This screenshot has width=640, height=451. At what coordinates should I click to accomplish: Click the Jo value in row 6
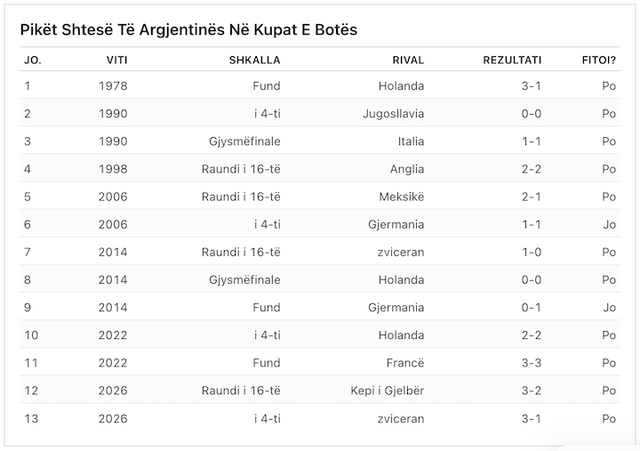coord(609,224)
